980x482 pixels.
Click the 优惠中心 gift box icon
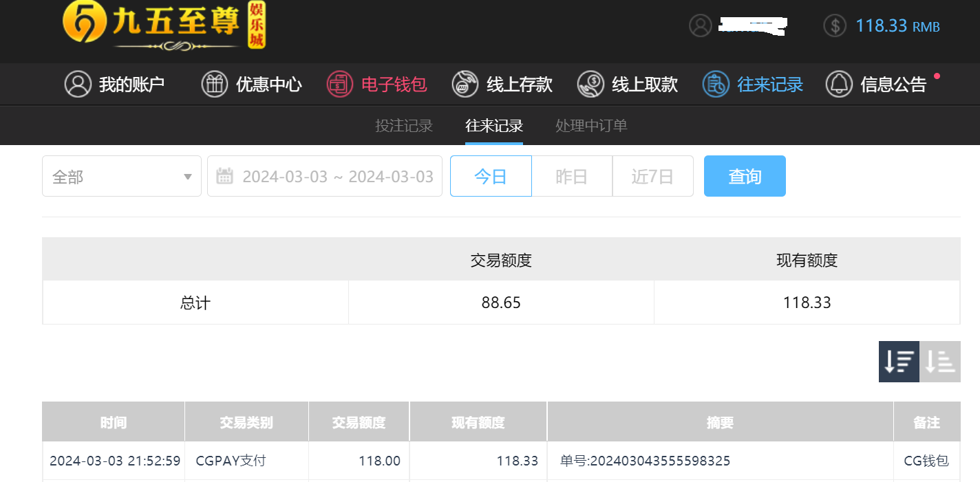click(214, 84)
